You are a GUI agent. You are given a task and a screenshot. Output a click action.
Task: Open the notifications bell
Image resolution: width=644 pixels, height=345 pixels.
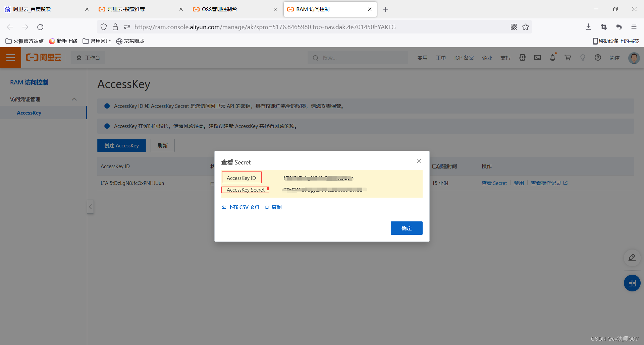552,58
